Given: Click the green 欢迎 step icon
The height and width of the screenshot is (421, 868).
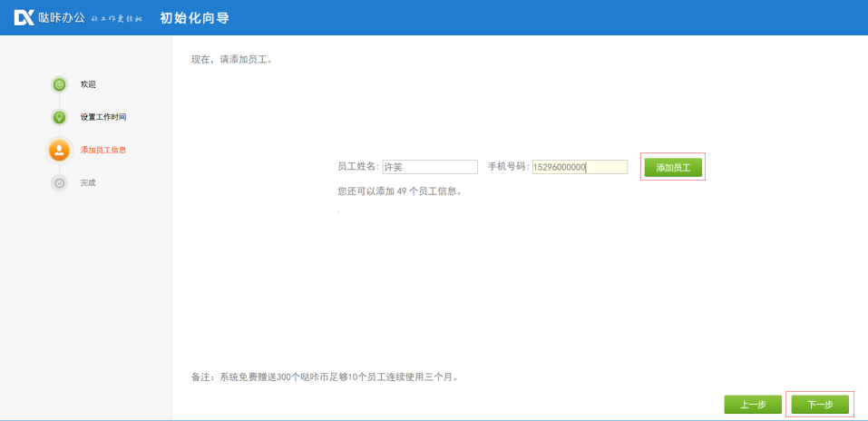Looking at the screenshot, I should click(x=59, y=84).
